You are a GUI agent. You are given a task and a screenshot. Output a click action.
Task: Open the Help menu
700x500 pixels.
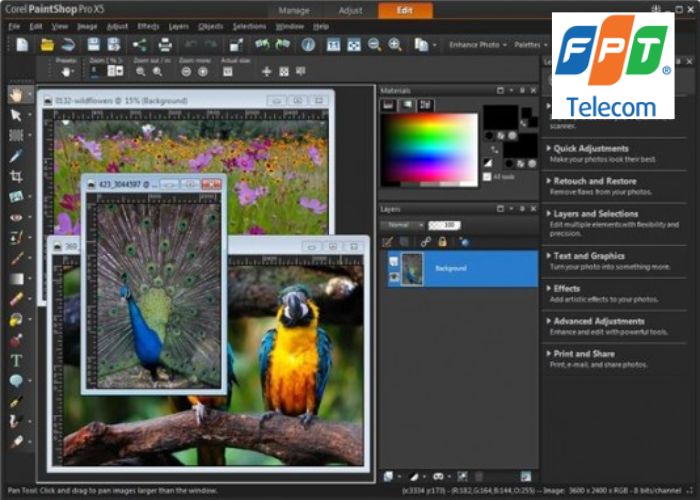coord(321,27)
